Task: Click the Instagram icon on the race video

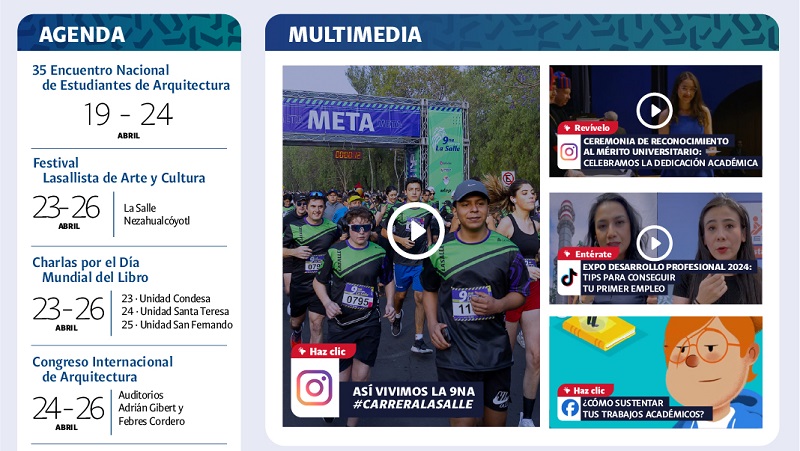Action: click(x=314, y=387)
